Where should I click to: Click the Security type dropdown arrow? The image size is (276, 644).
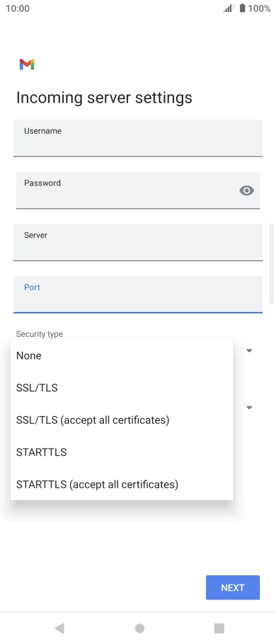click(249, 350)
